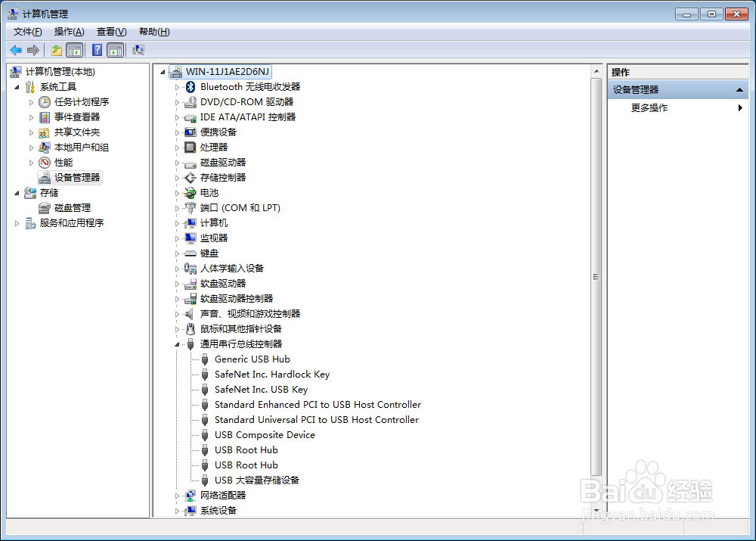Click the 电池 battery icon
The width and height of the screenshot is (756, 541).
click(191, 193)
